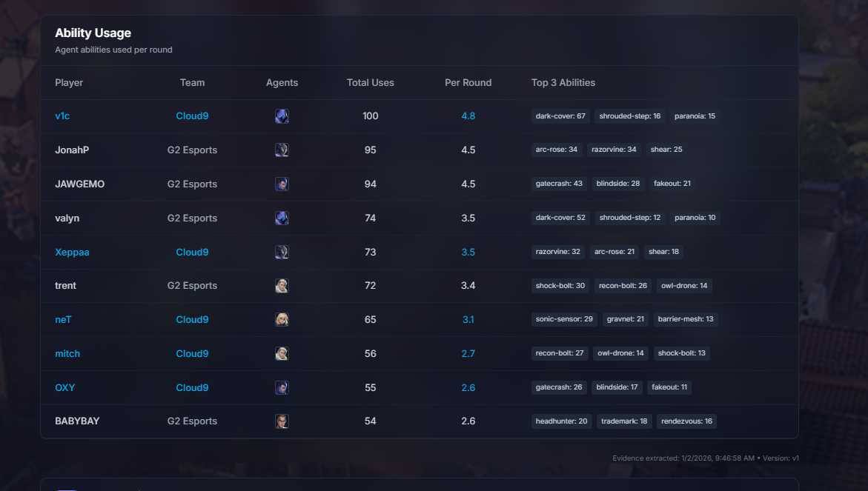Click the agent icon in OXY's row
This screenshot has width=868, height=491.
pyautogui.click(x=282, y=387)
